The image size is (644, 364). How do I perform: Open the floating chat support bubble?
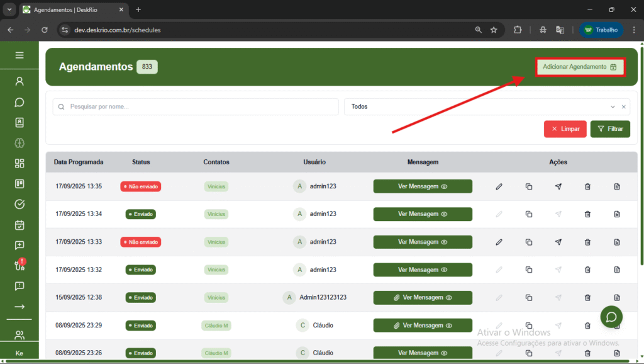(611, 317)
